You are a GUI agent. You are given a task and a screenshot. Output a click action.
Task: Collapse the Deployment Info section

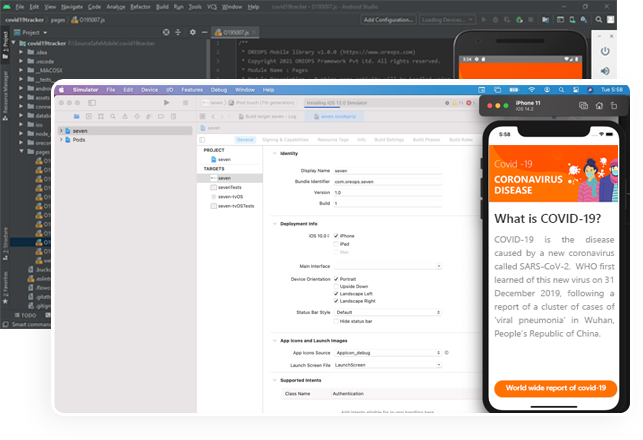(x=274, y=224)
